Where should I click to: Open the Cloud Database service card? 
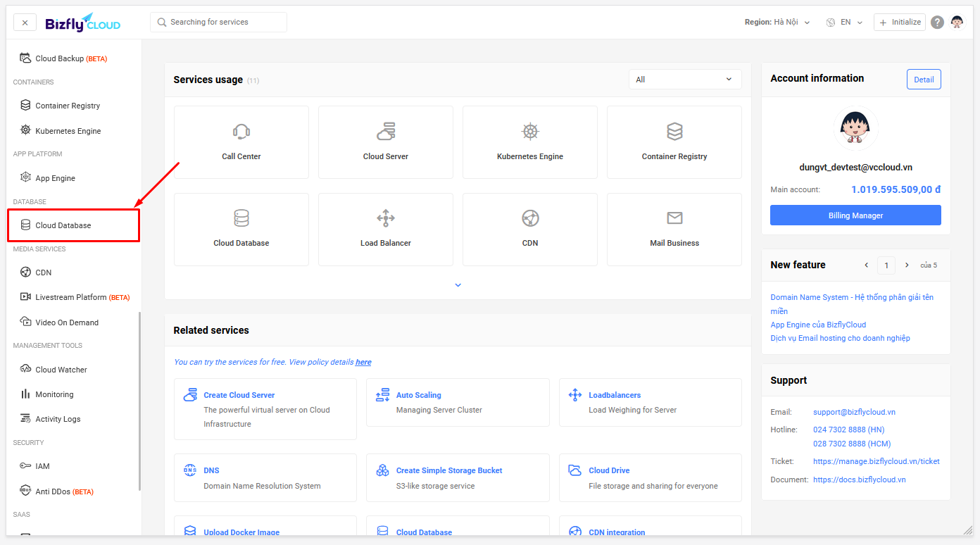(x=241, y=230)
